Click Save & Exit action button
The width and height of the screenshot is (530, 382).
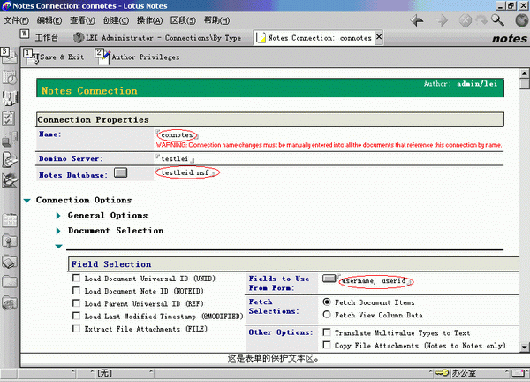coord(54,57)
